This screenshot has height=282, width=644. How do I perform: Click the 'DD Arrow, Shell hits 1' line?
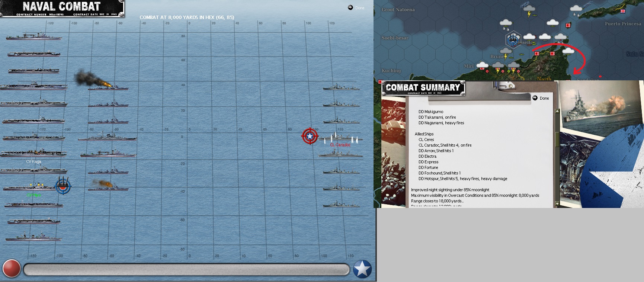(x=436, y=151)
